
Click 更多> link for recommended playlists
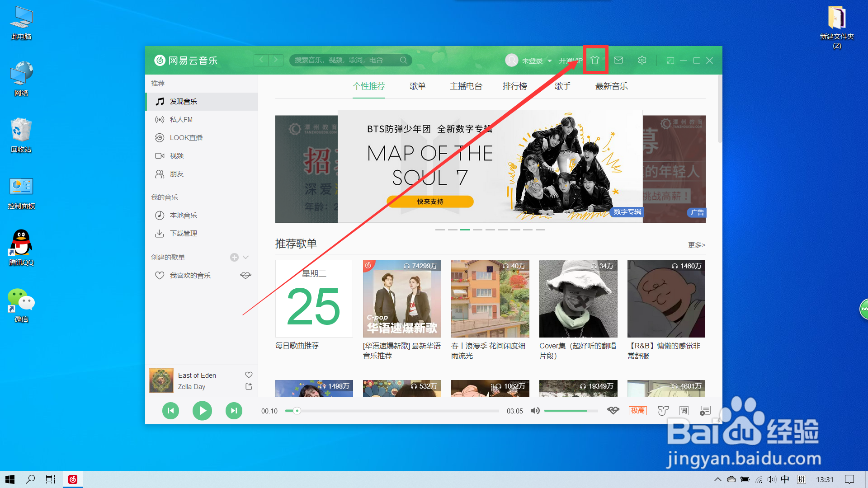[x=697, y=245]
